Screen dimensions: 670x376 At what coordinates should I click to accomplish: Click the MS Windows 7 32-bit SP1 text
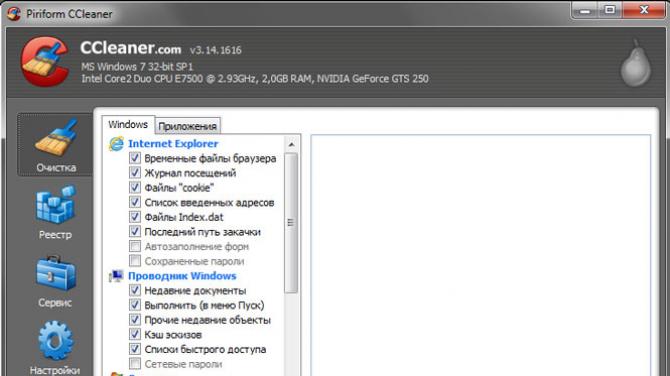pos(137,67)
